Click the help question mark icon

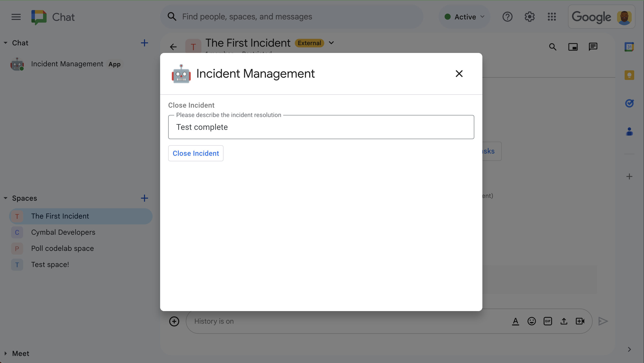[507, 16]
